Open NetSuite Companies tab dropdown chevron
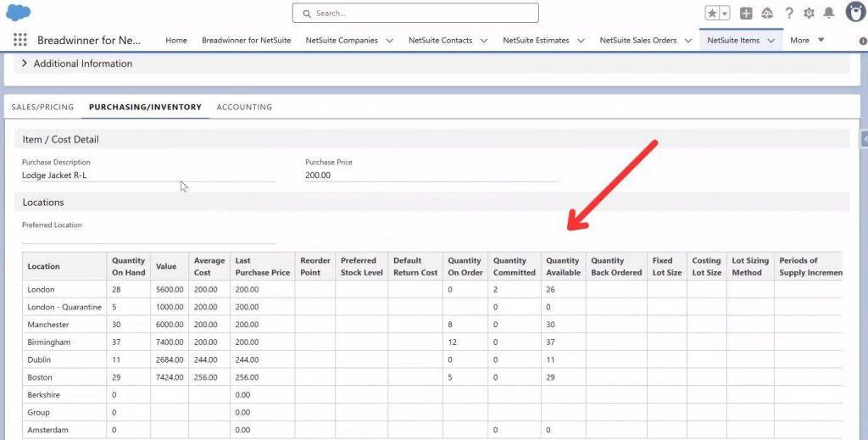Screen dimensions: 868x440 (389, 41)
